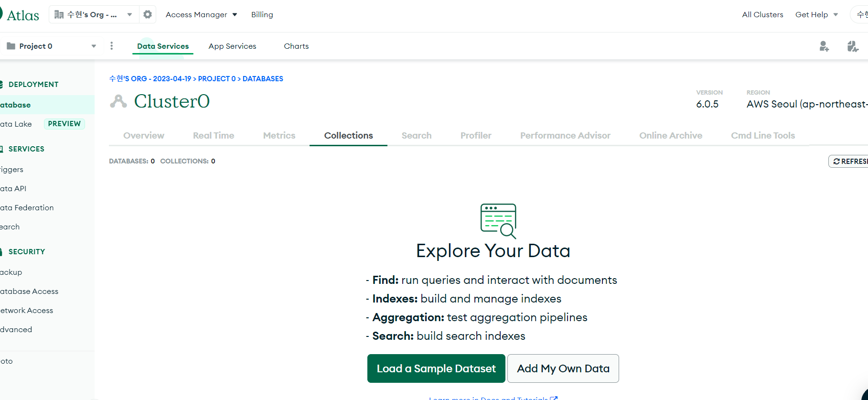Open Advanced security settings in the sidebar

[16, 329]
